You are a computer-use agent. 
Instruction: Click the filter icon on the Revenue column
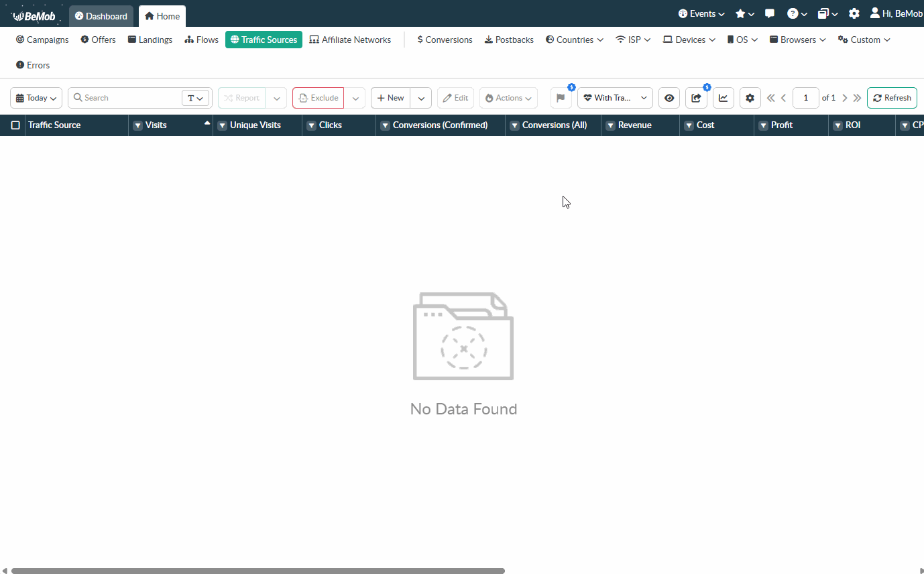point(610,125)
